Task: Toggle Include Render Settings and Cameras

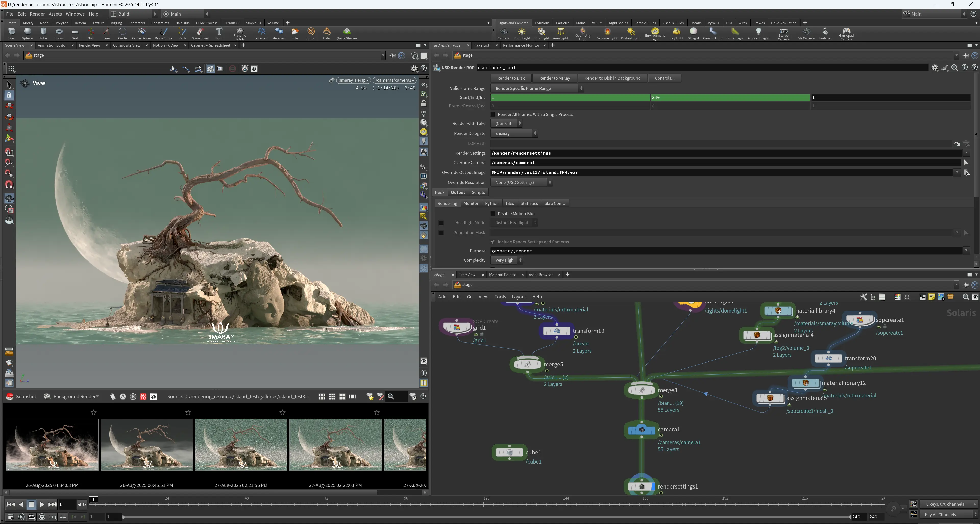Action: [x=493, y=242]
